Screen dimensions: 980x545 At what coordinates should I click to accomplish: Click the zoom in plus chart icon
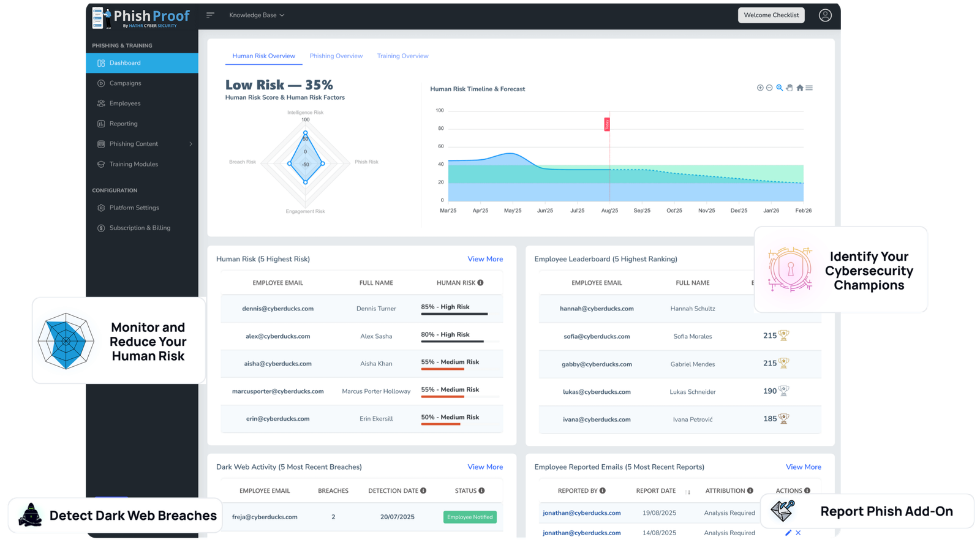[760, 88]
